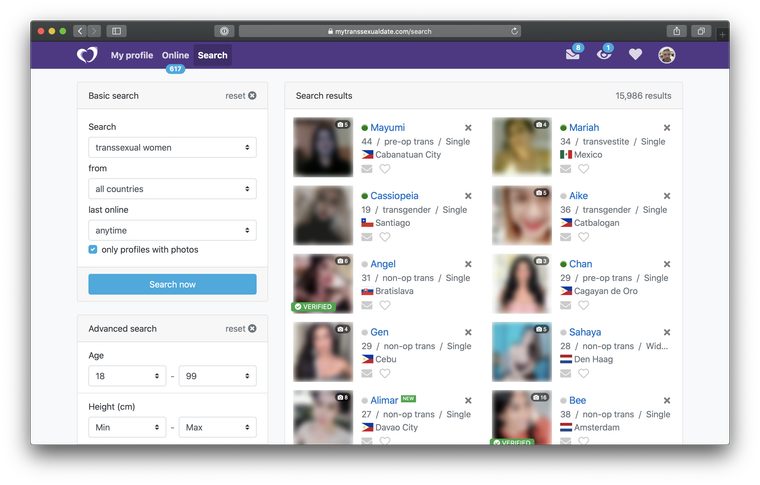The width and height of the screenshot is (760, 485).
Task: Hide Chan's result using the X
Action: [667, 265]
